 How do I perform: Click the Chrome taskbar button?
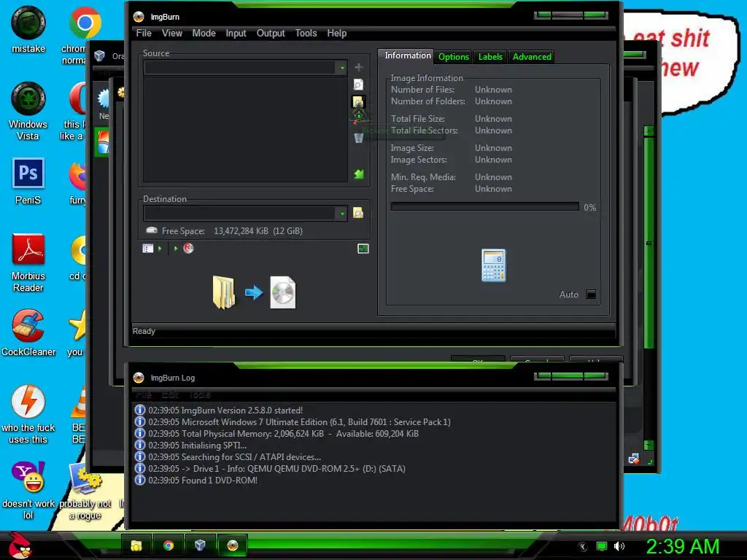[169, 545]
